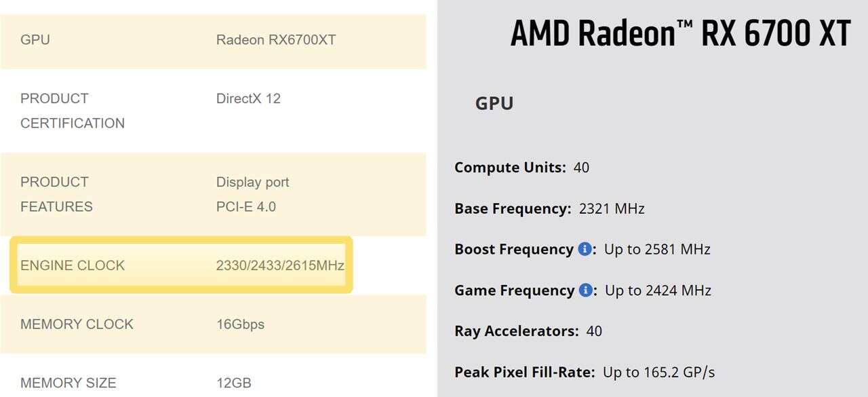Click the Ray Accelerators spec label
Viewport: 868px width, 397px height.
click(x=517, y=331)
